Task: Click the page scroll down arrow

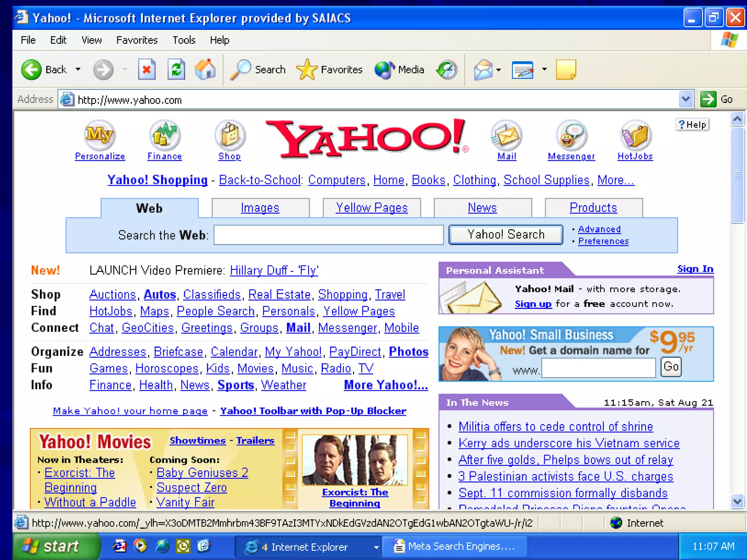Action: pyautogui.click(x=737, y=501)
